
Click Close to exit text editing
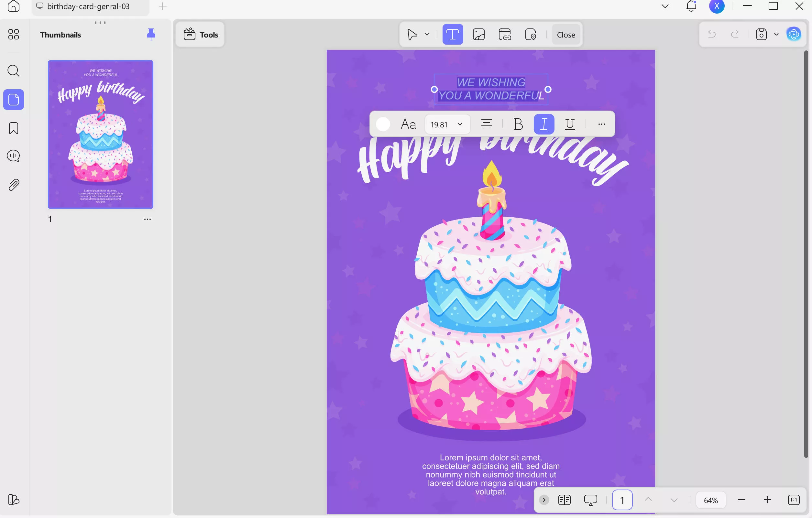coord(565,34)
